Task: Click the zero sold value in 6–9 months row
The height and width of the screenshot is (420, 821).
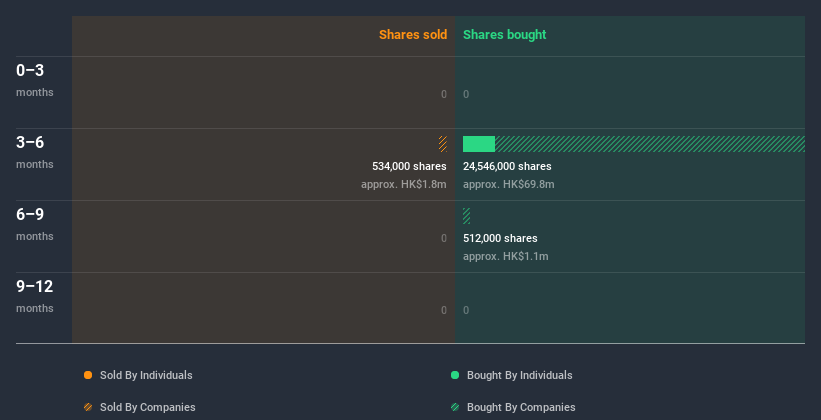Action: pyautogui.click(x=444, y=238)
